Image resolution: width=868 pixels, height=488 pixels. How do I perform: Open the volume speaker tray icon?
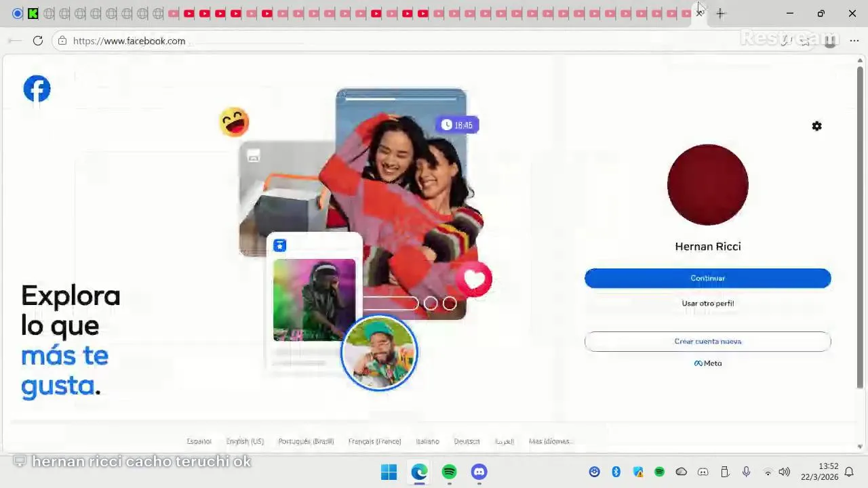click(x=784, y=472)
